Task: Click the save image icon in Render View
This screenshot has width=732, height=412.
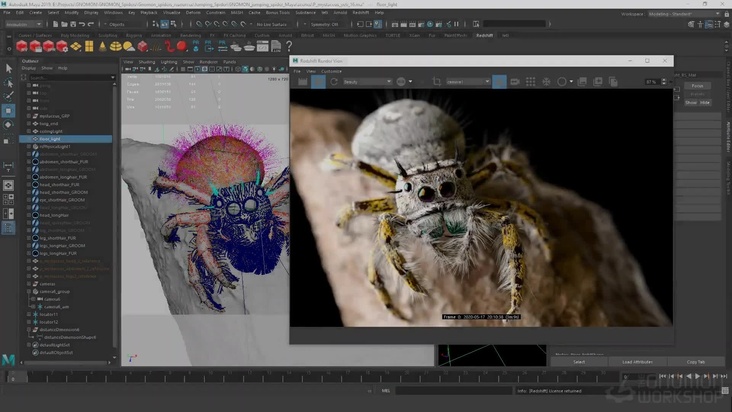Action: (x=582, y=82)
